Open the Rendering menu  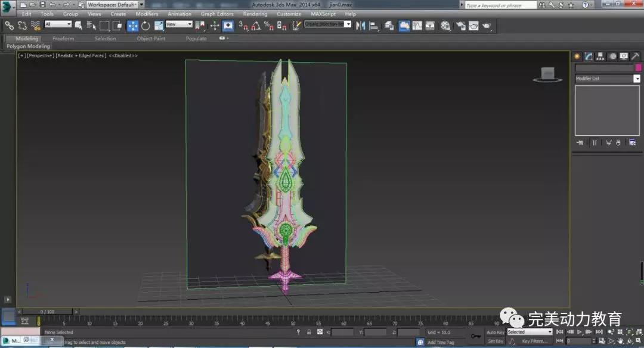[x=255, y=14]
